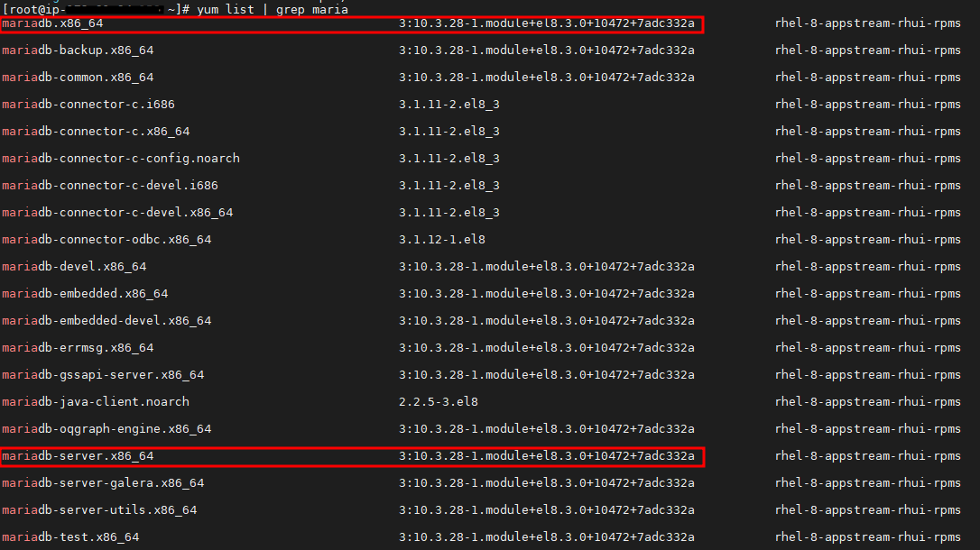Click repo name in mariadb-java-client.noarch row

pyautogui.click(x=867, y=402)
